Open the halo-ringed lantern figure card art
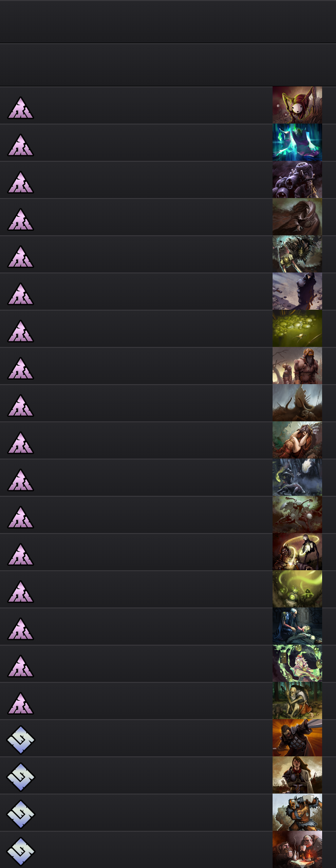Image resolution: width=336 pixels, height=868 pixels. pos(297,552)
